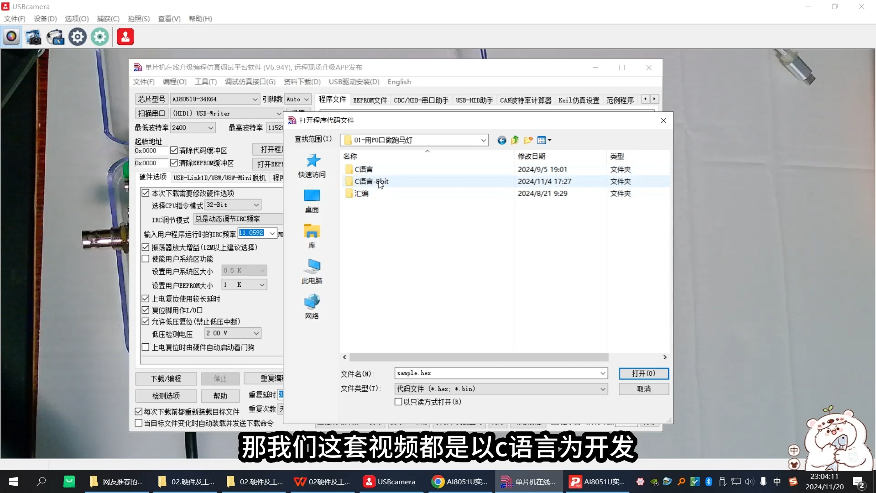The height and width of the screenshot is (493, 876).
Task: Switch to Keil仿真设置 tab
Action: 578,100
